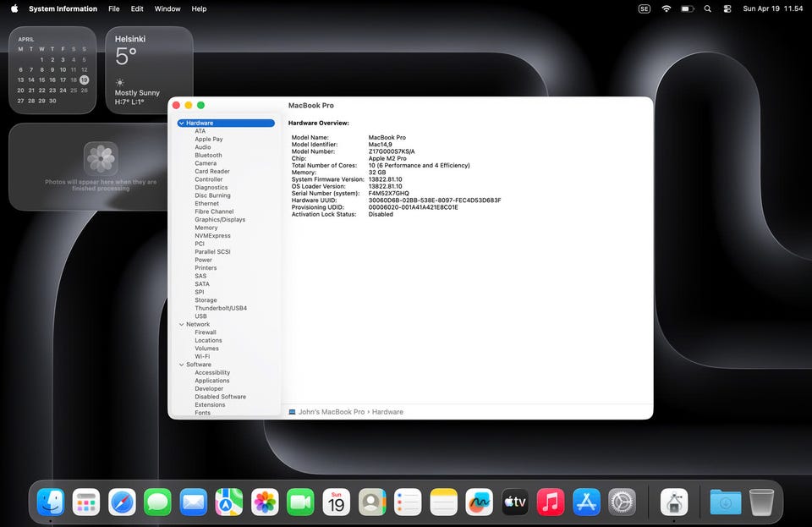Open the Edit menu

tap(137, 8)
